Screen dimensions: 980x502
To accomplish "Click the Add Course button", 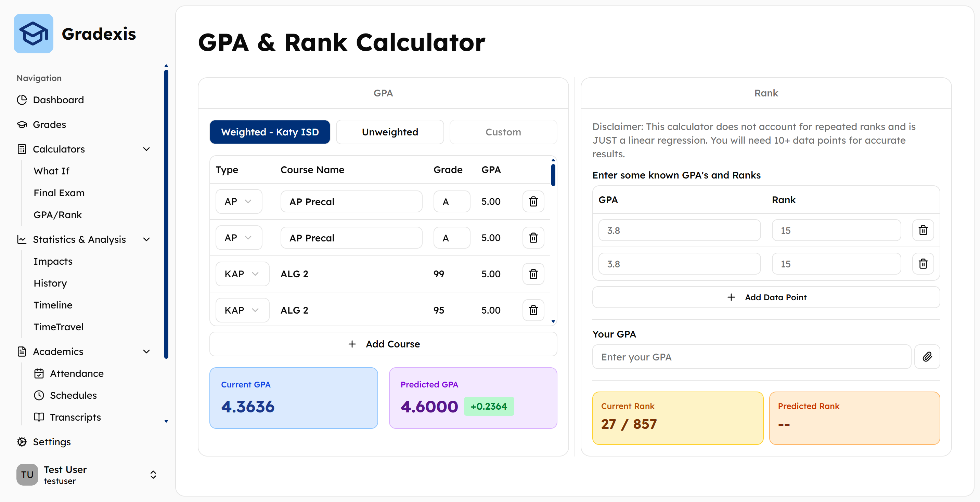I will coord(383,344).
